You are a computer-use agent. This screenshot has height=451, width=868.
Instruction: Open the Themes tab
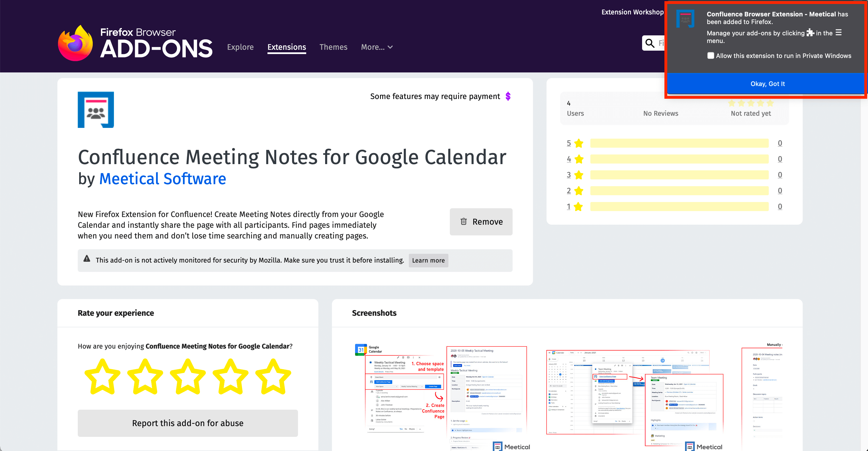[x=333, y=47]
